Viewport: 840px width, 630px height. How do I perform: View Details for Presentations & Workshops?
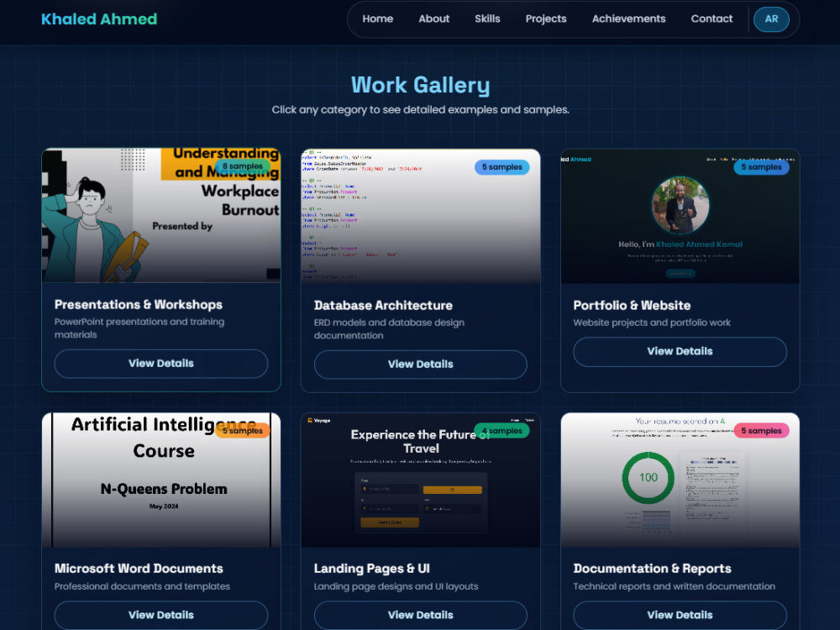pos(160,363)
